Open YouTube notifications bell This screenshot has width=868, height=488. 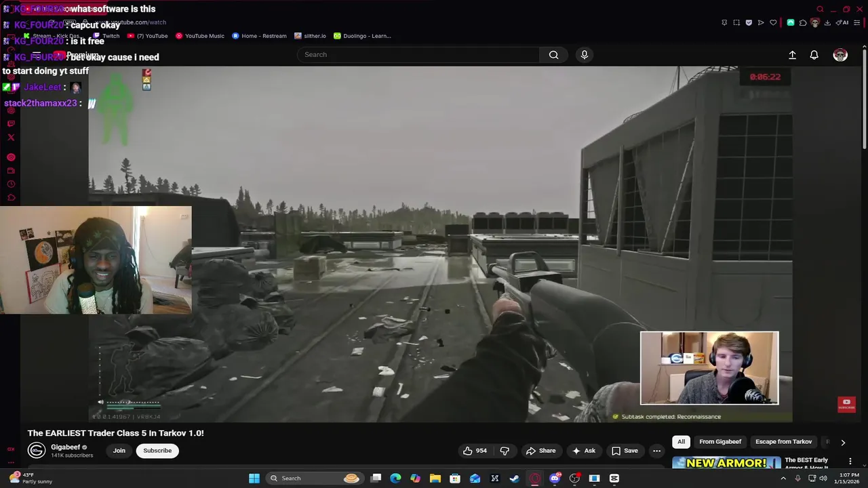[x=814, y=55]
